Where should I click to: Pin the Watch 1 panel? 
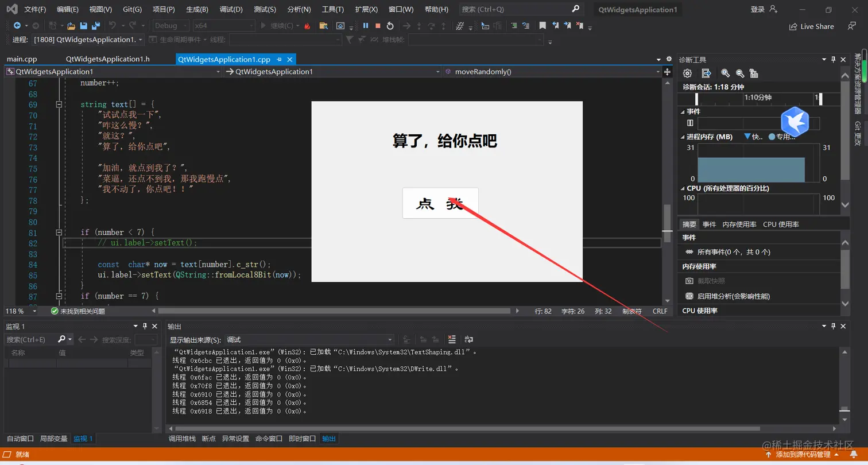click(x=145, y=326)
